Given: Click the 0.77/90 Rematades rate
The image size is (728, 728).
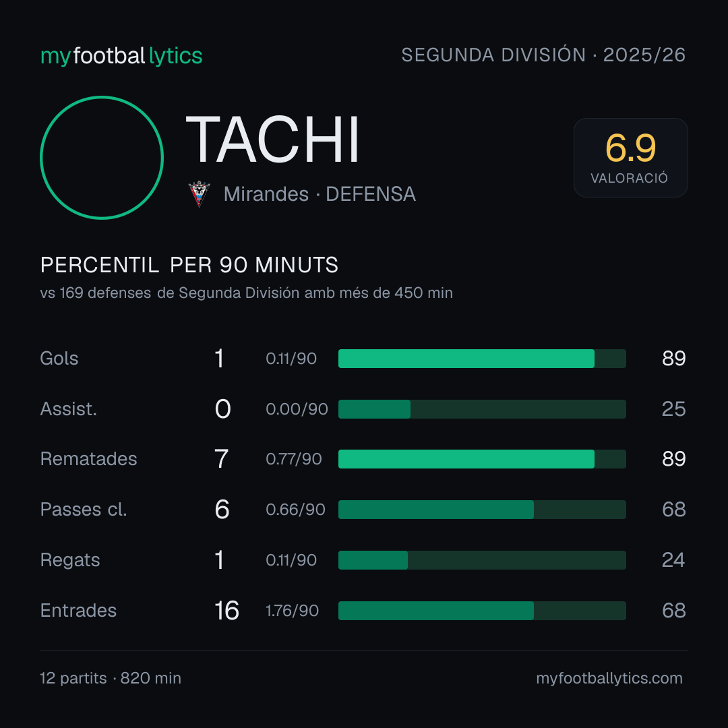Looking at the screenshot, I should (293, 459).
